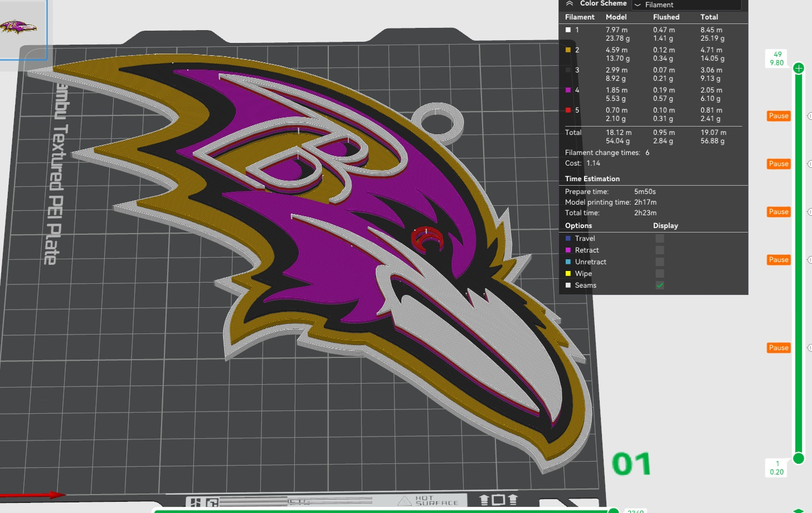Click the 0.07 m flushed value for filament 3
The height and width of the screenshot is (513, 812).
pyautogui.click(x=664, y=70)
